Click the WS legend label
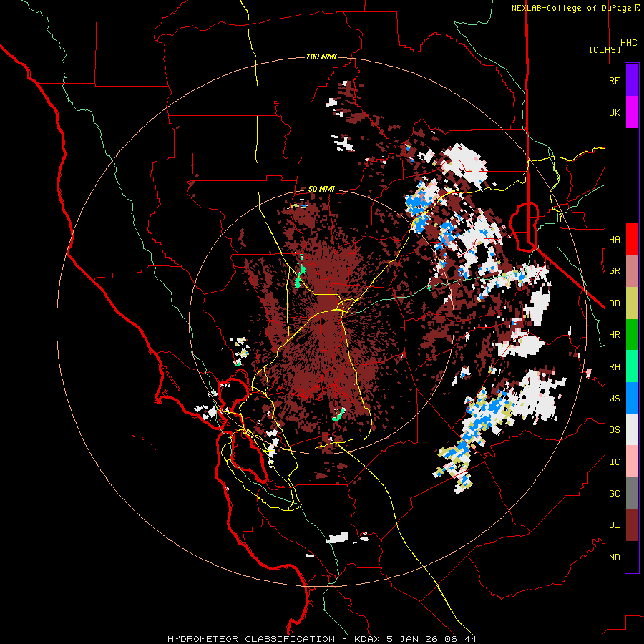Screen dimensions: 644x644 point(614,399)
